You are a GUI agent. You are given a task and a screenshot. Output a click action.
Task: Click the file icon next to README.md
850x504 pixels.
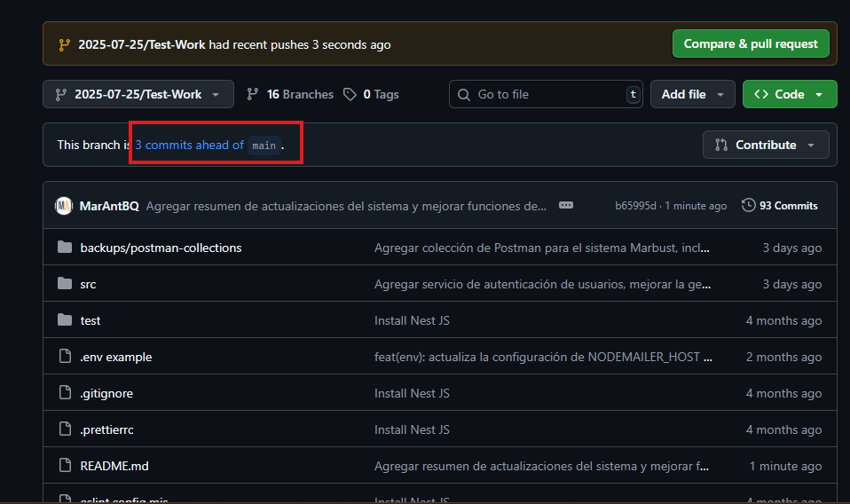point(65,465)
